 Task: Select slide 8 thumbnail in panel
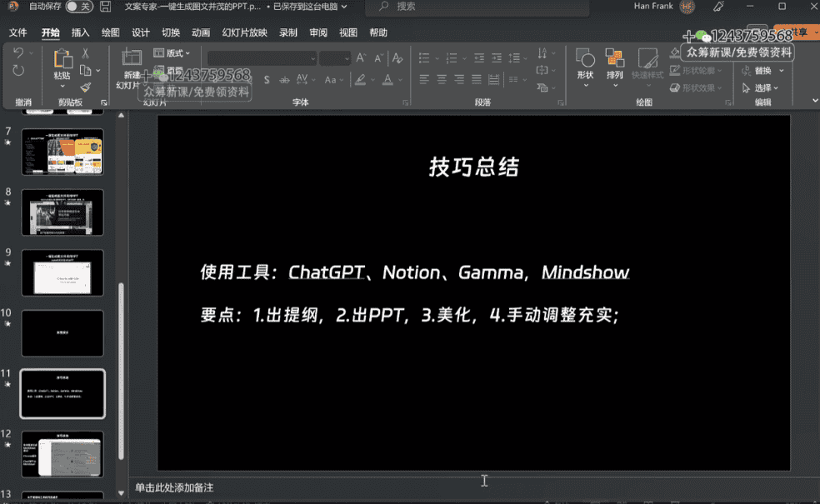click(62, 212)
